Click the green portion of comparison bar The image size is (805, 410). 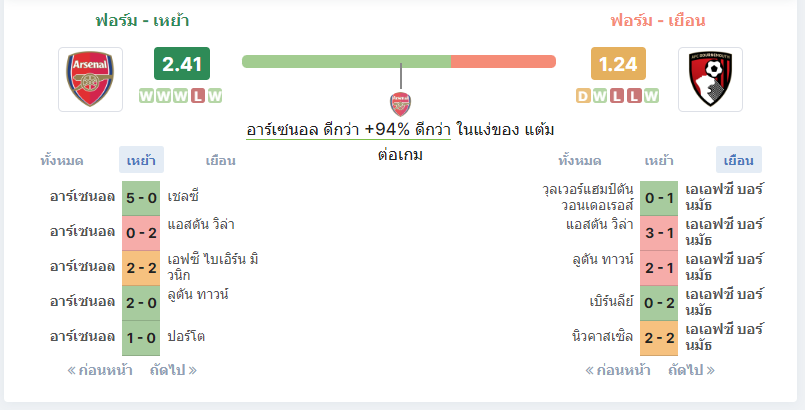(347, 62)
